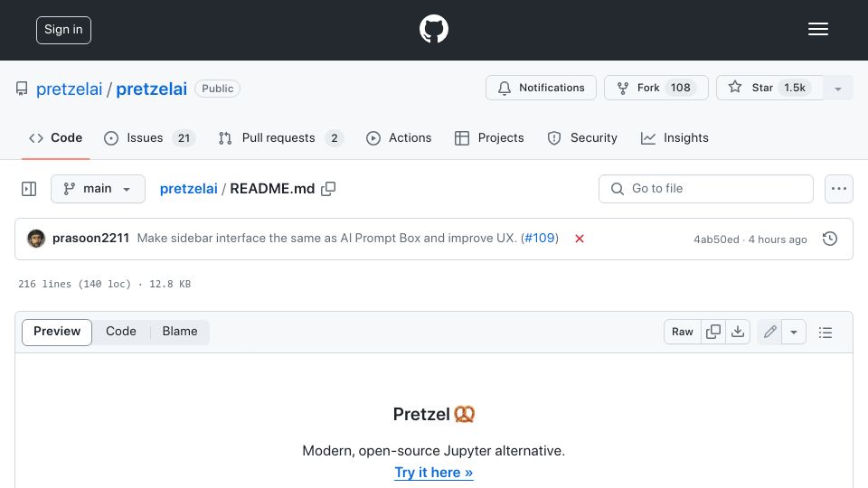Image resolution: width=868 pixels, height=488 pixels.
Task: Open the README outline list icon
Action: click(x=826, y=332)
